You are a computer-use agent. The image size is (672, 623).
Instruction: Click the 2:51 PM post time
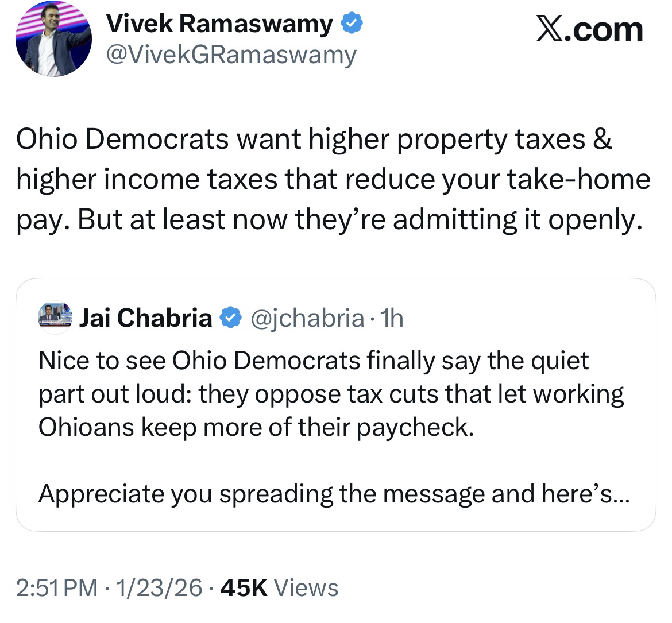pos(56,587)
